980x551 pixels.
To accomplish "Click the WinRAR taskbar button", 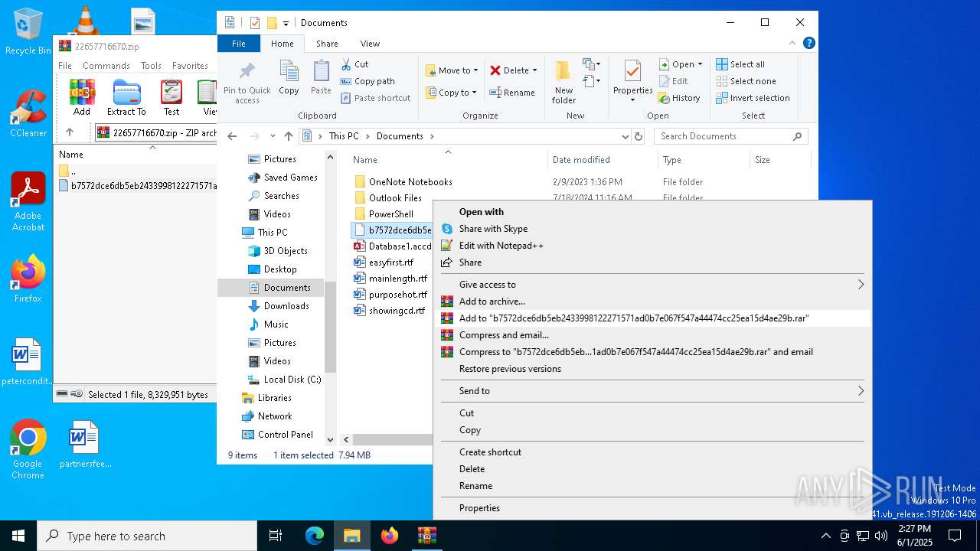I will 427,536.
